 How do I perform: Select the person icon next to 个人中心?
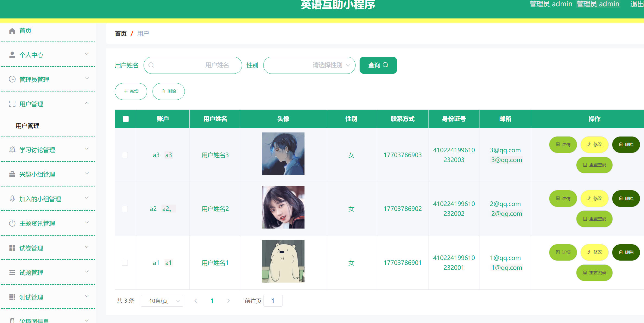(12, 54)
